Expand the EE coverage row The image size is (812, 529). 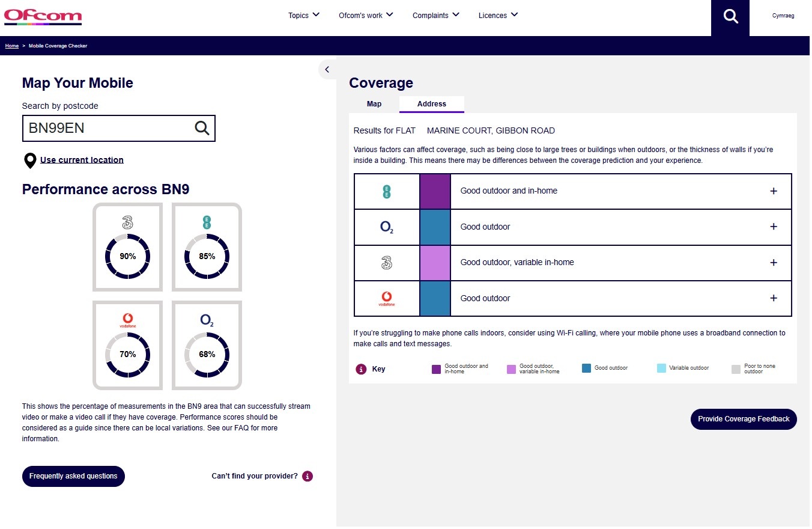pyautogui.click(x=773, y=191)
